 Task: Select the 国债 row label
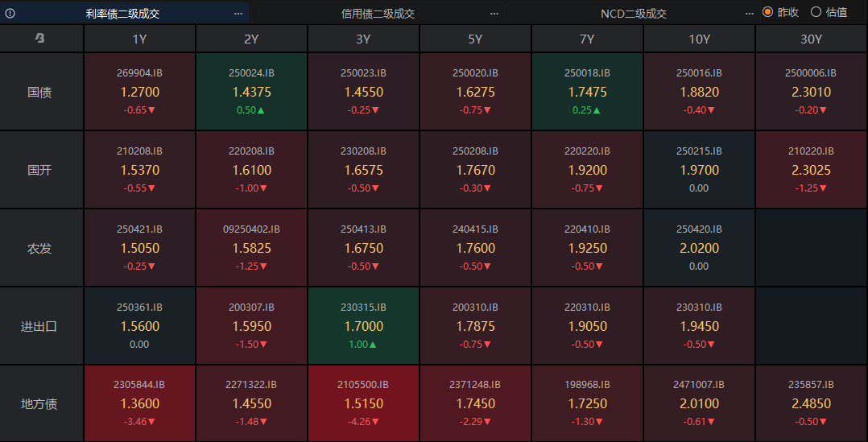39,92
